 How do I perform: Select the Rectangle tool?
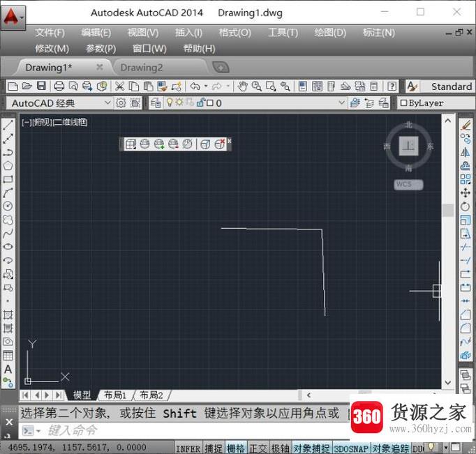click(x=8, y=179)
